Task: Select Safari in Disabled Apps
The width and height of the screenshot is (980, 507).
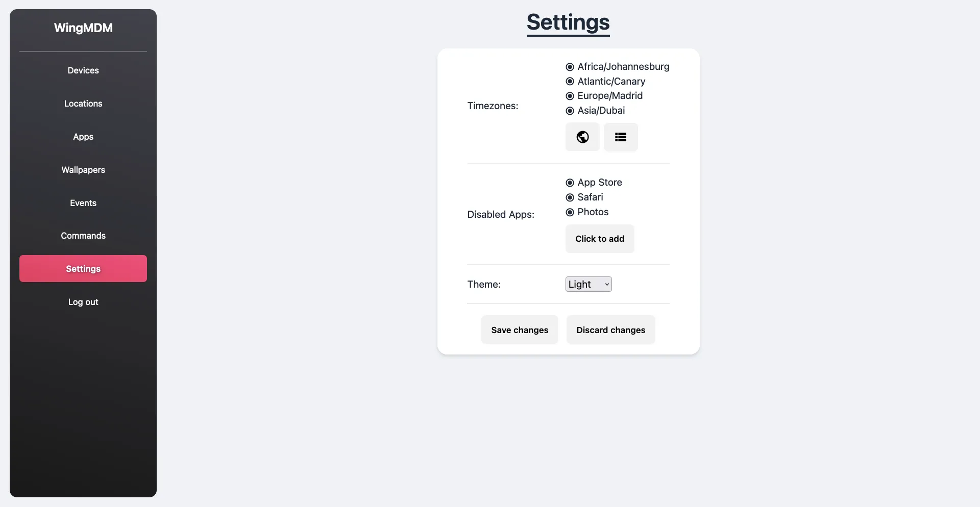Action: pyautogui.click(x=570, y=197)
